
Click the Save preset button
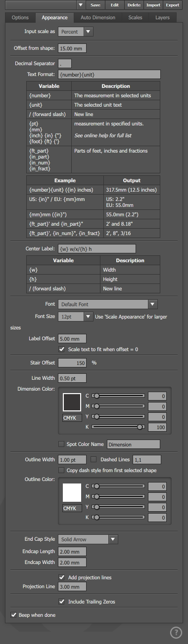(x=95, y=5)
